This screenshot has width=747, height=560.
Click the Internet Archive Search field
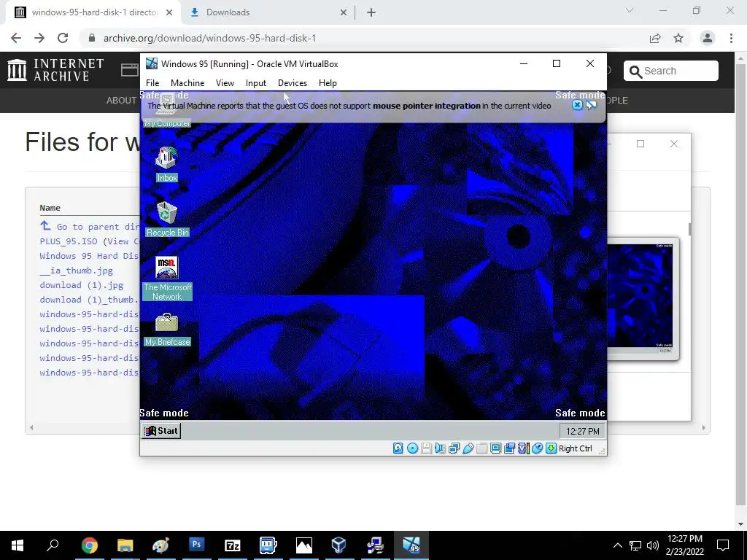[671, 71]
